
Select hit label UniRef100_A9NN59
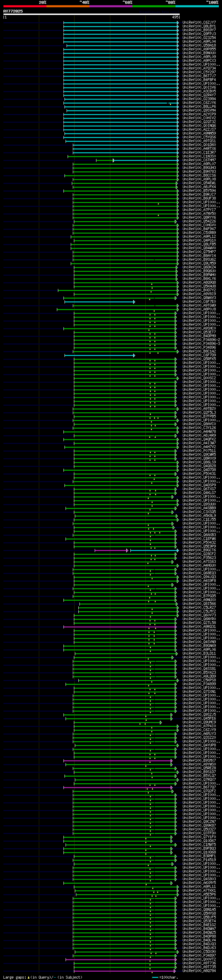pyautogui.click(x=199, y=133)
